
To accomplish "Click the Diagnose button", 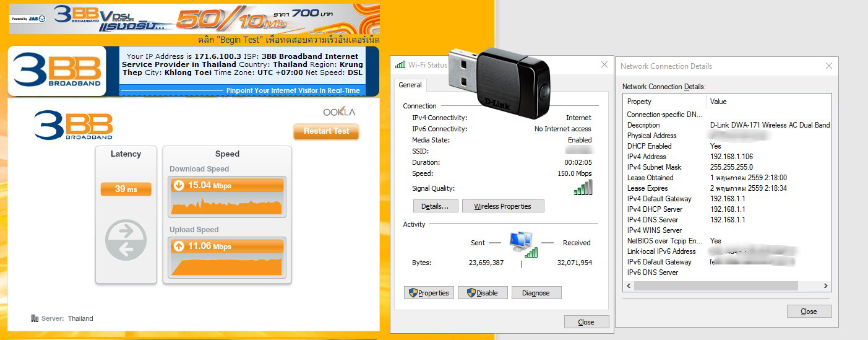I will (x=536, y=293).
